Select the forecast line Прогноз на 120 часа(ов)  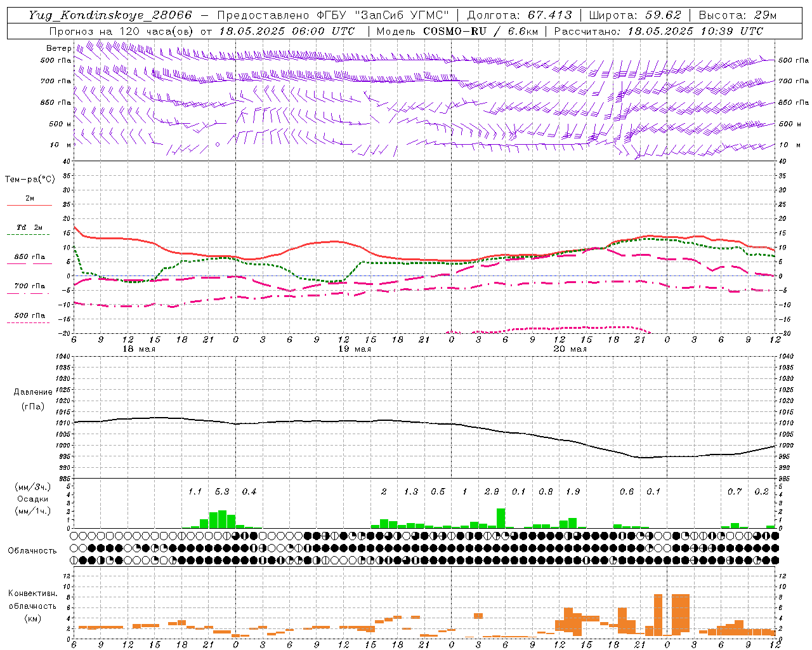[122, 31]
